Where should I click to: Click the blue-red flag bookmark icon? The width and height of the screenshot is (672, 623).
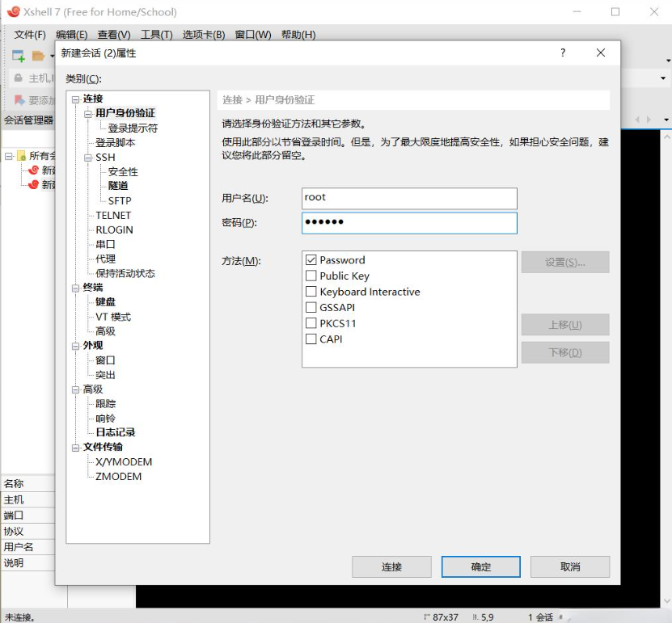[18, 100]
